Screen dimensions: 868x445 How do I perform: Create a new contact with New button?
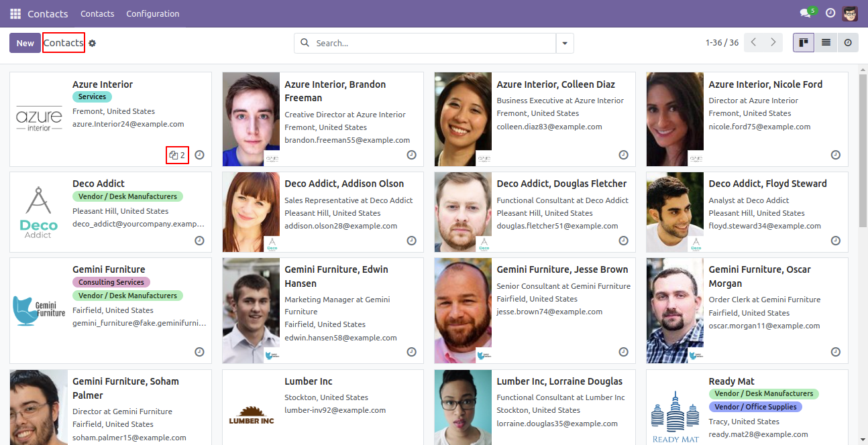[25, 43]
